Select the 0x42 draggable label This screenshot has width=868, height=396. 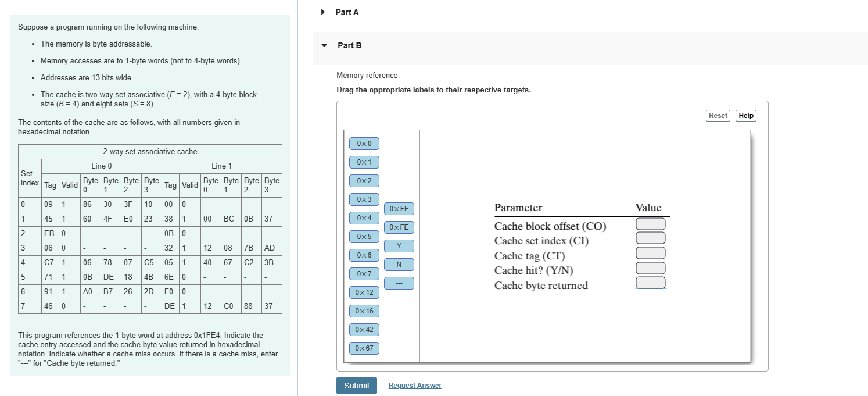point(364,330)
